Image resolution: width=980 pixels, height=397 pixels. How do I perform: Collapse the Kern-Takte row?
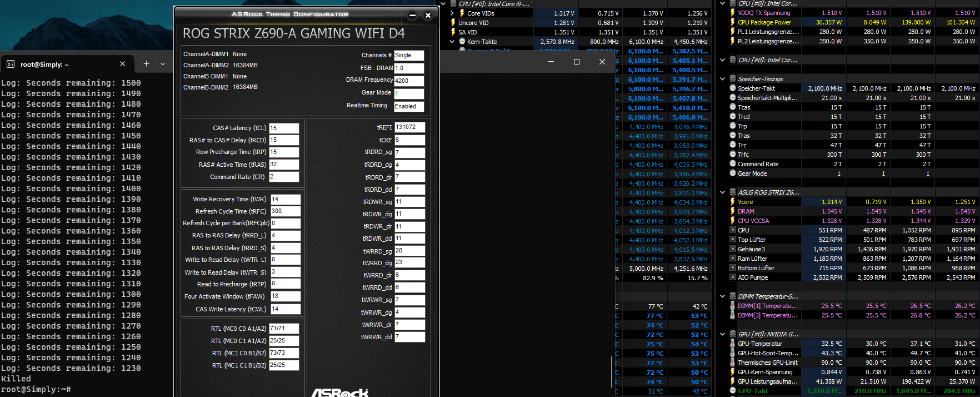point(452,42)
